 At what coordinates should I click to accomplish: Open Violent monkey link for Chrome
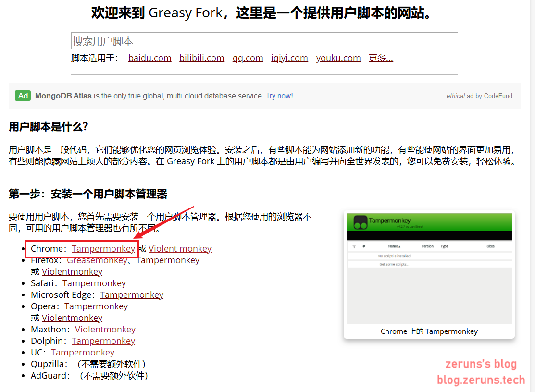pos(180,249)
